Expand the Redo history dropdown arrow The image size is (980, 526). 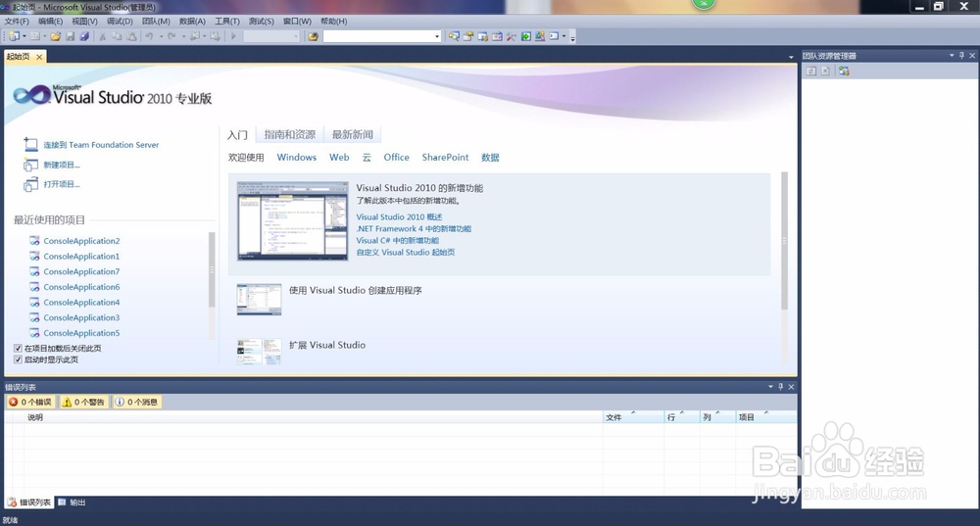coord(184,36)
